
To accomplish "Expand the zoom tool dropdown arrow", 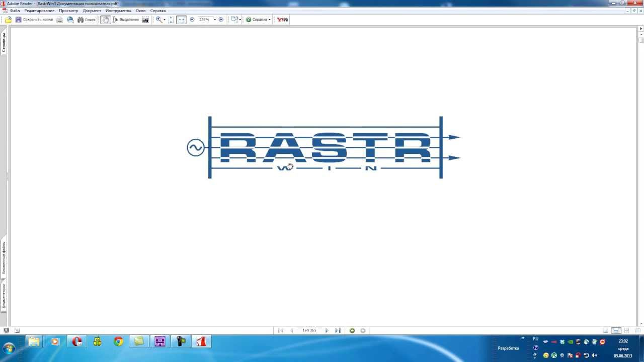I will [165, 20].
